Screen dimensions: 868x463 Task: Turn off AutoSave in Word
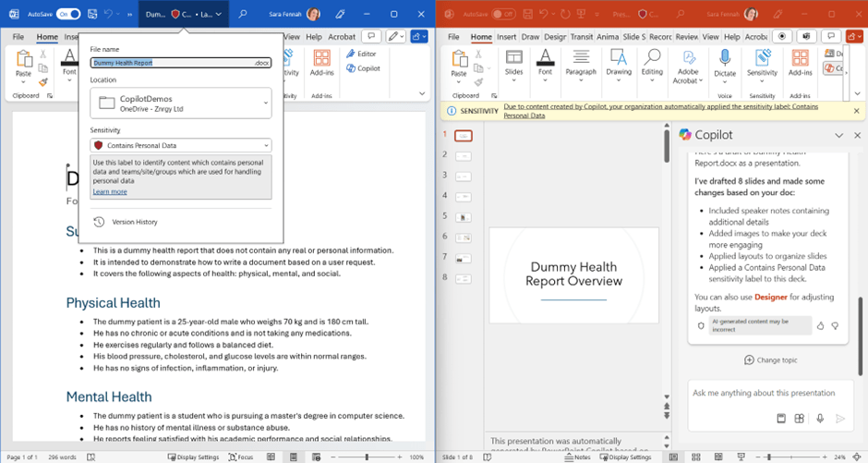68,14
